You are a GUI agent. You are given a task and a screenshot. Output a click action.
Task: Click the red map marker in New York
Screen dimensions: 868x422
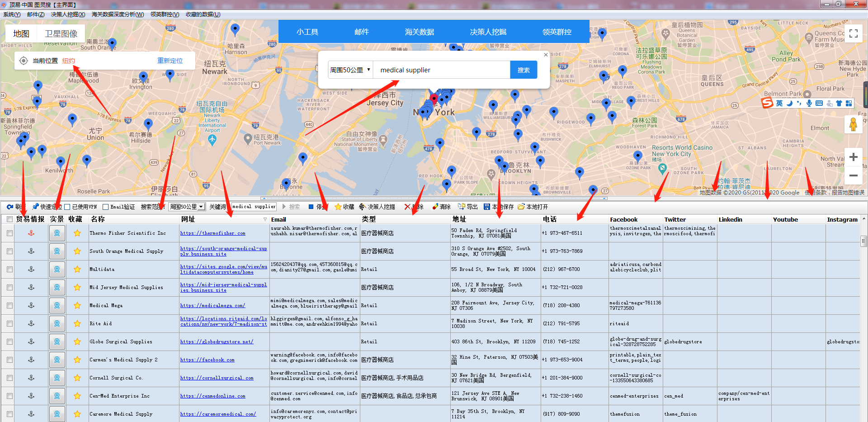click(434, 99)
